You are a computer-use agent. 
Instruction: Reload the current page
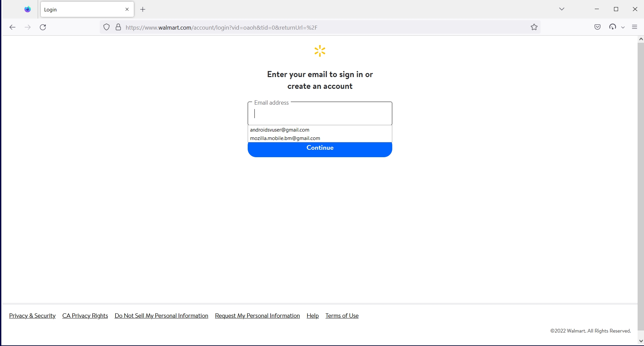[43, 27]
